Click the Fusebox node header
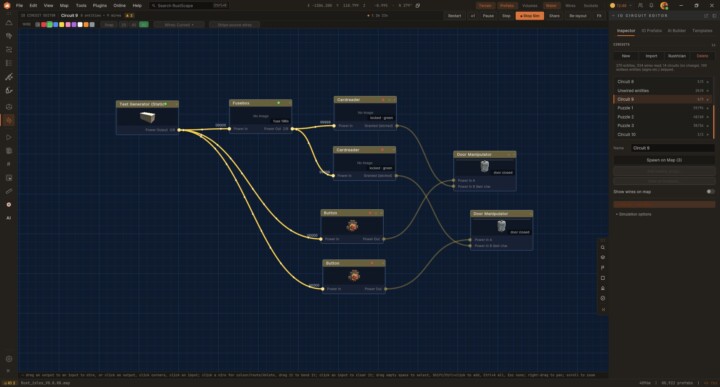 tap(260, 103)
